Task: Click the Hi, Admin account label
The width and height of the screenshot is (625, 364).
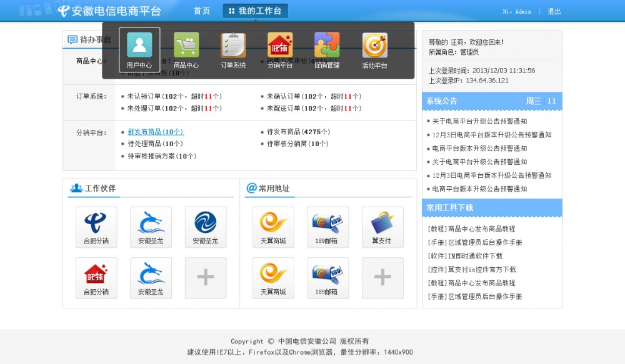Action: pyautogui.click(x=517, y=11)
